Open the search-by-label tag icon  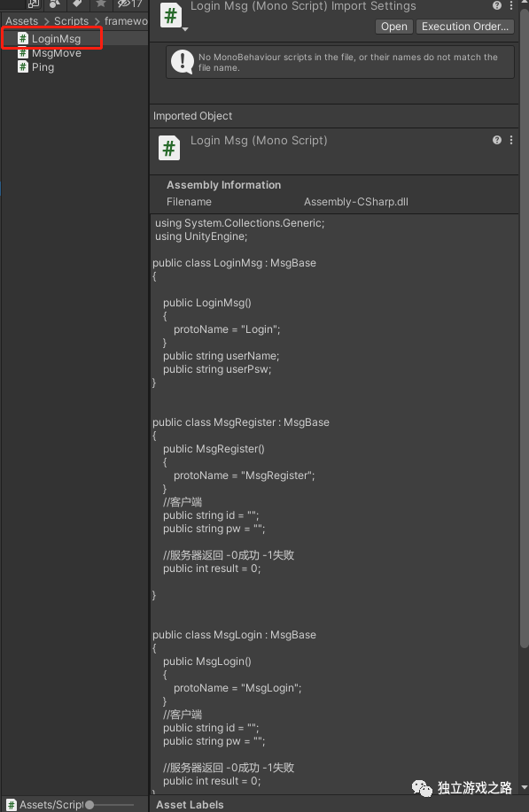[x=77, y=4]
